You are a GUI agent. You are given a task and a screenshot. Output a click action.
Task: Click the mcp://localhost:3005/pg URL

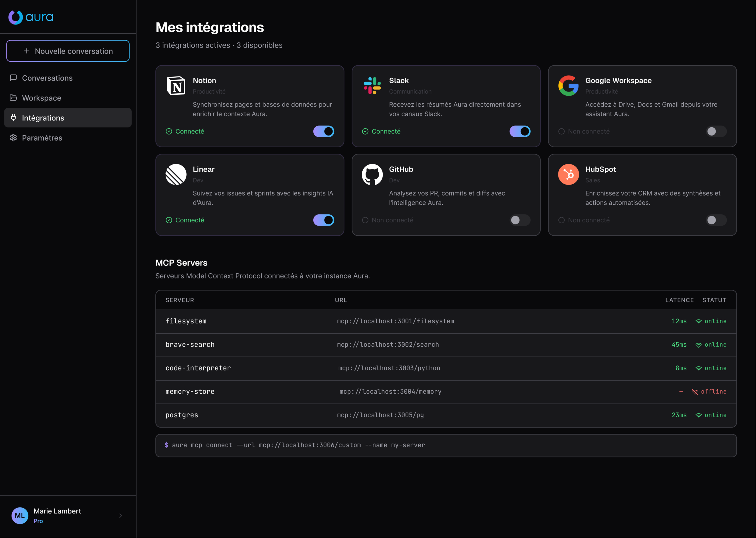pos(380,415)
